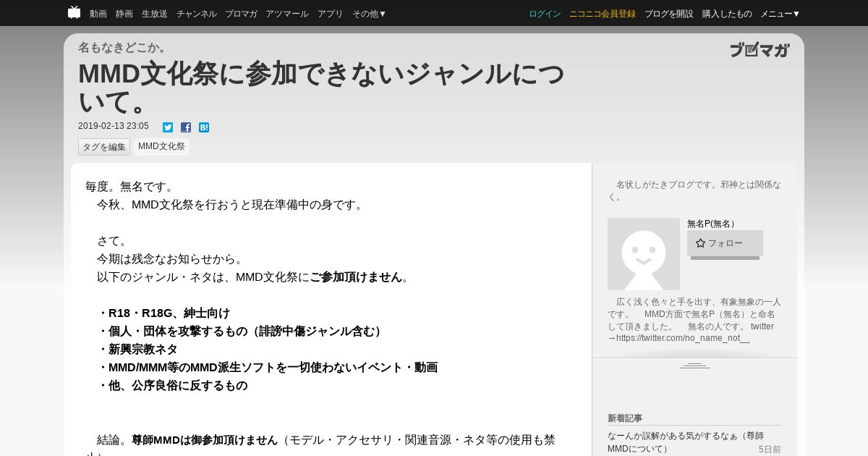Open ブロマガ in top navigation
Viewport: 868px width, 456px height.
coord(241,14)
